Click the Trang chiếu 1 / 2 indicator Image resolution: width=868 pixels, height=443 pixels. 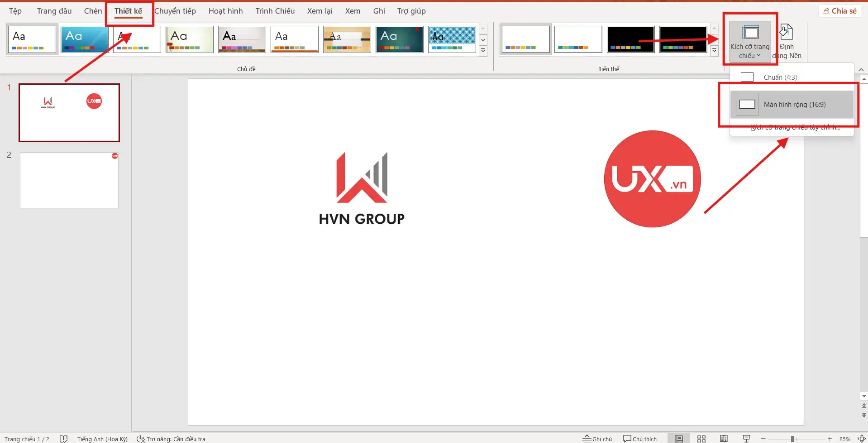pos(27,439)
